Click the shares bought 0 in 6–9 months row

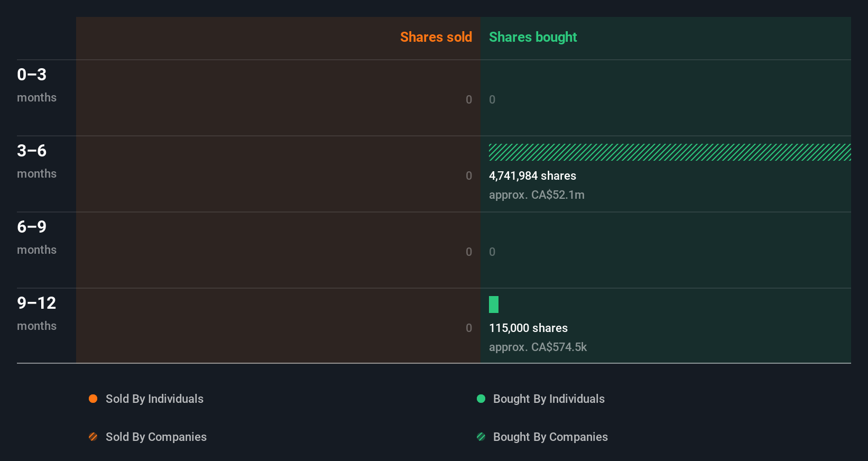pos(492,252)
